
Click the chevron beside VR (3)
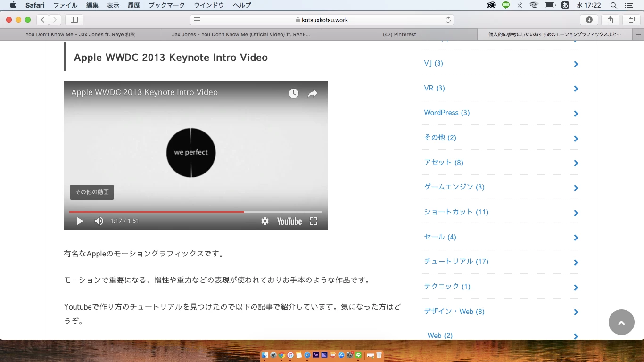[x=576, y=89]
